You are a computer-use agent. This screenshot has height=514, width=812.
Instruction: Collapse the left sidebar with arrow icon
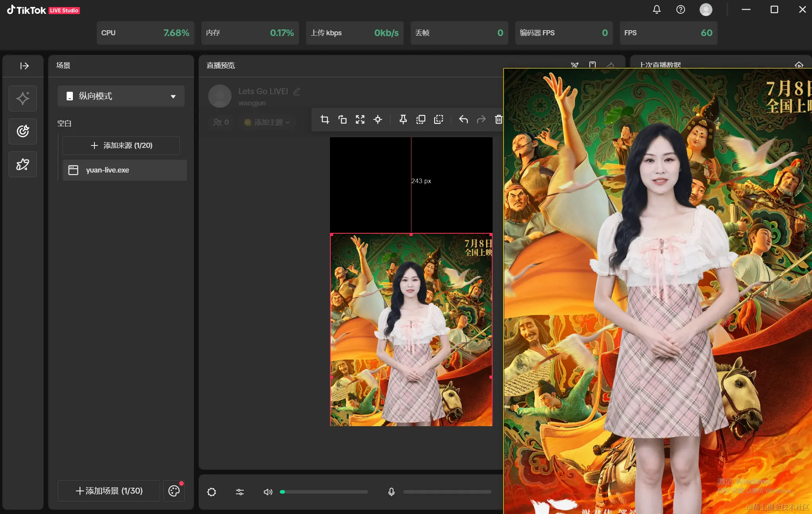[24, 66]
